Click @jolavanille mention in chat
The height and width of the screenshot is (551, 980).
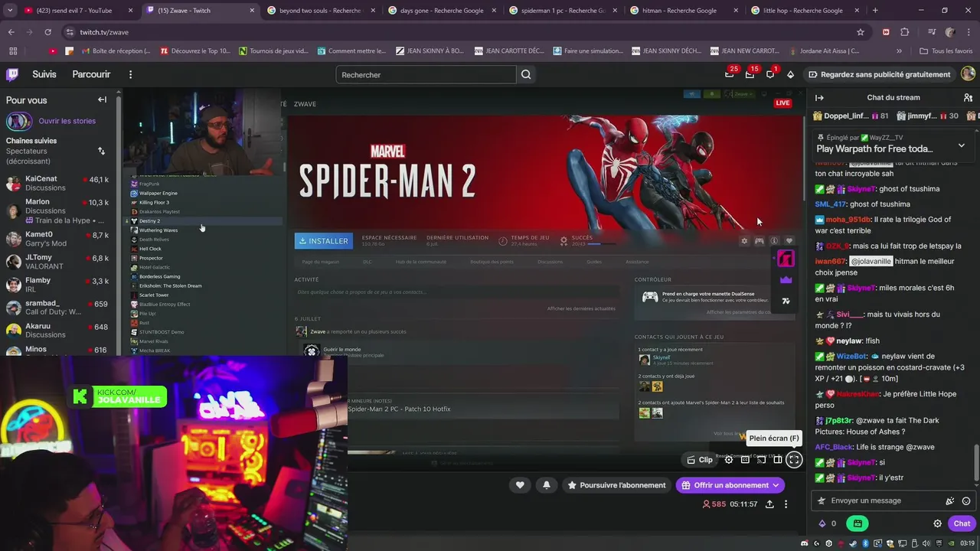[x=871, y=261]
